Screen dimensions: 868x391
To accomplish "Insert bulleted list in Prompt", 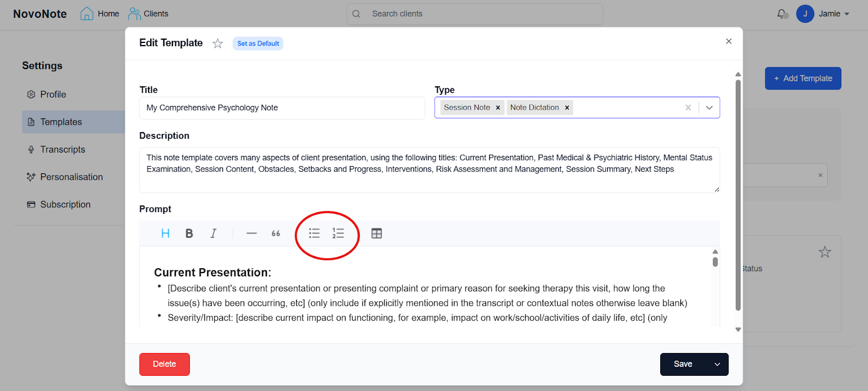I will 314,234.
